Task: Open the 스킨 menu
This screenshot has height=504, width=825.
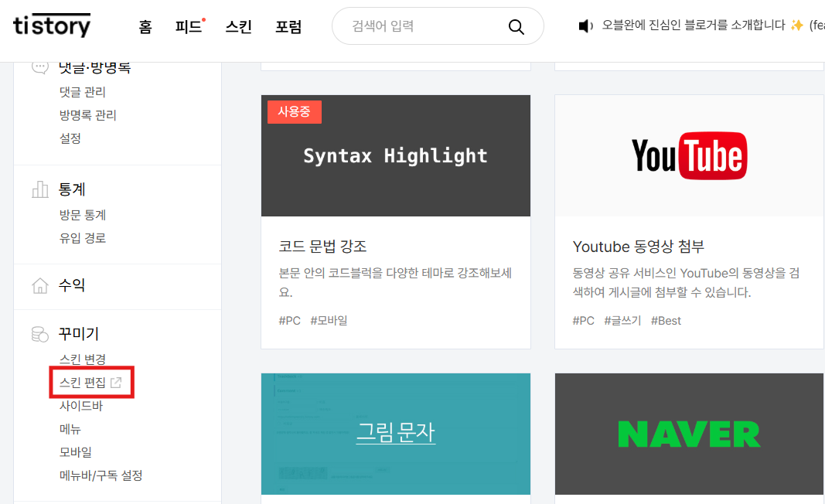Action: click(x=238, y=26)
